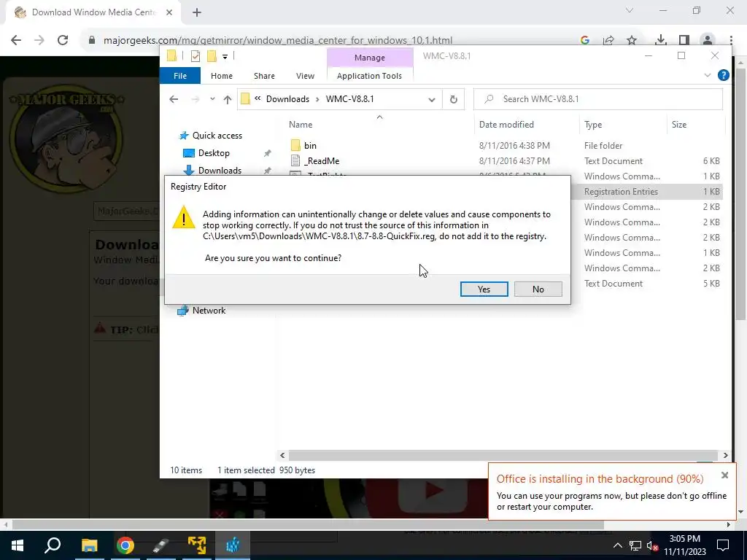The height and width of the screenshot is (560, 747).
Task: Expand the address bar history dropdown
Action: click(x=432, y=99)
